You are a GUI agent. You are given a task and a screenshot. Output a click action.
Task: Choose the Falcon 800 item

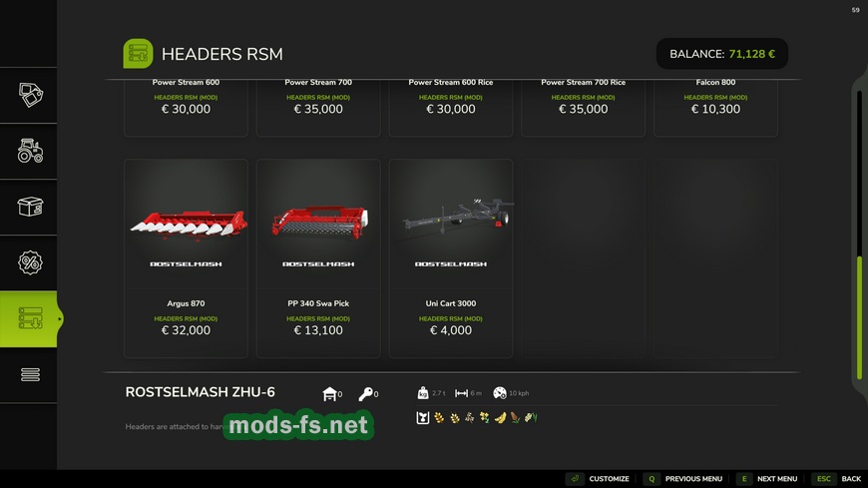pyautogui.click(x=715, y=108)
